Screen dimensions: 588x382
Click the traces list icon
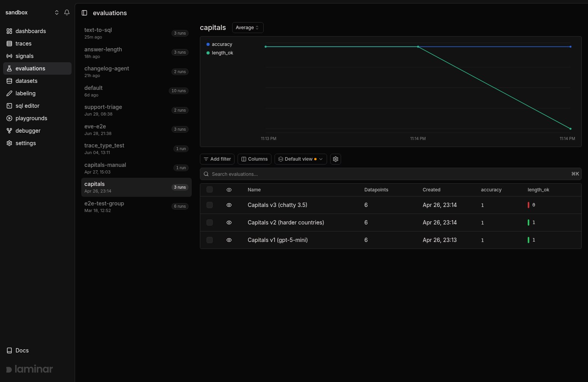[9, 44]
